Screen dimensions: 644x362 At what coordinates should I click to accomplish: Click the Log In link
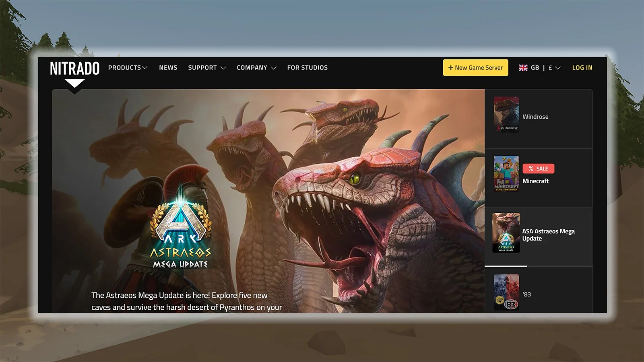[x=582, y=68]
